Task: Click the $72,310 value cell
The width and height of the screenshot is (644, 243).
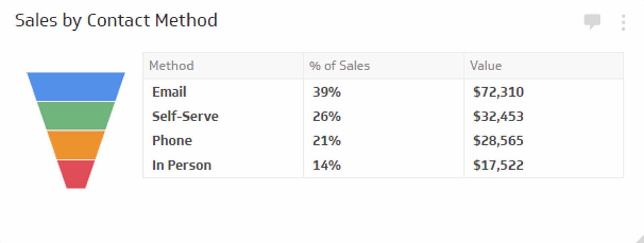Action: (x=498, y=92)
